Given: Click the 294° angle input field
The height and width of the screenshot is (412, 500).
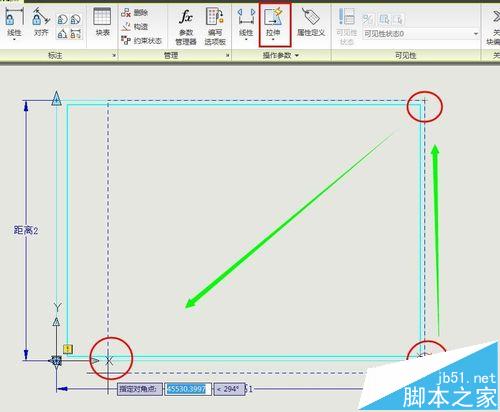Looking at the screenshot, I should (230, 389).
